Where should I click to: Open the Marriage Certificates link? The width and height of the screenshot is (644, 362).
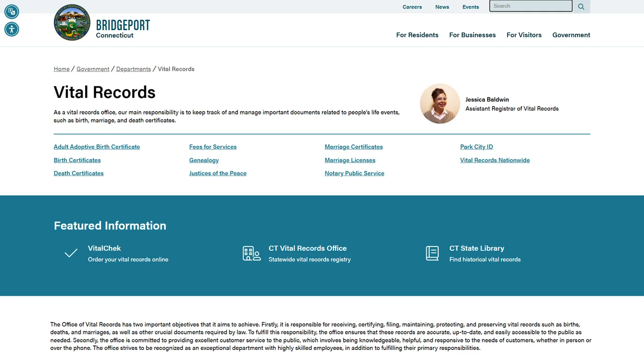tap(354, 147)
